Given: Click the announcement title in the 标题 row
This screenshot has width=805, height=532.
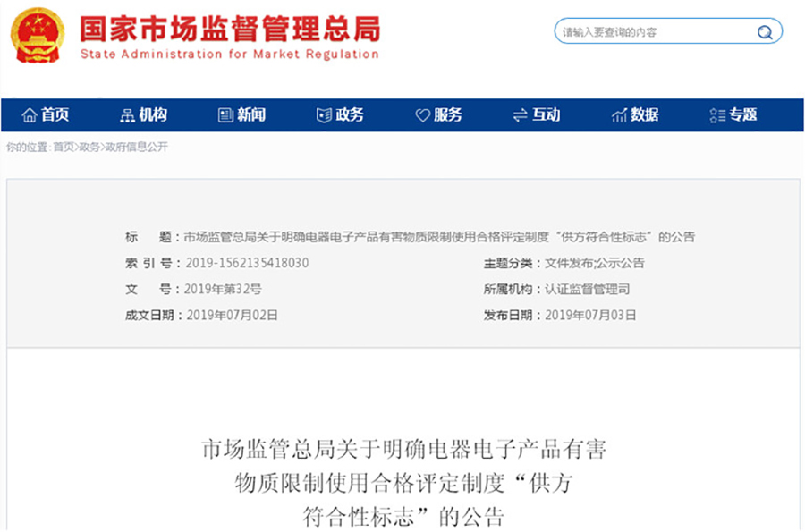Looking at the screenshot, I should 438,237.
